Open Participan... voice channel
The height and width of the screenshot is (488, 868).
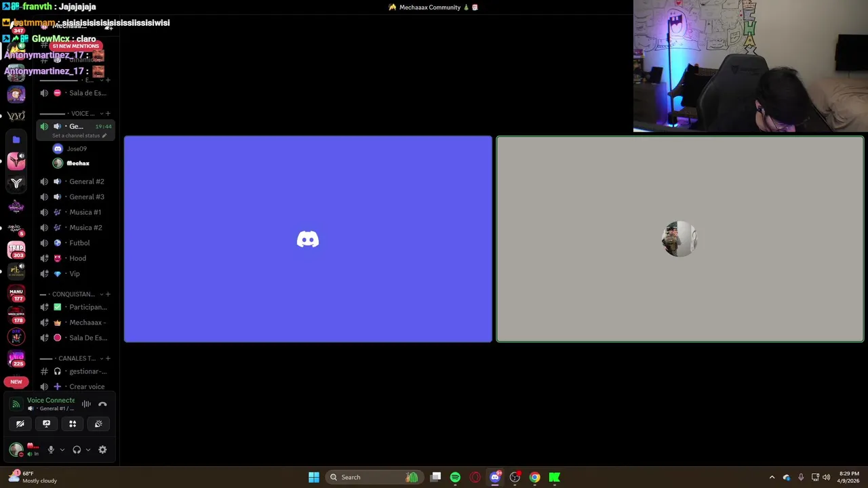click(x=76, y=307)
